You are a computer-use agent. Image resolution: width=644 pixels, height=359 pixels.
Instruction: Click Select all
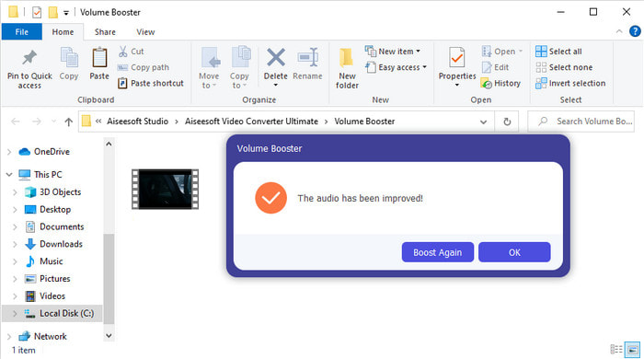point(559,52)
